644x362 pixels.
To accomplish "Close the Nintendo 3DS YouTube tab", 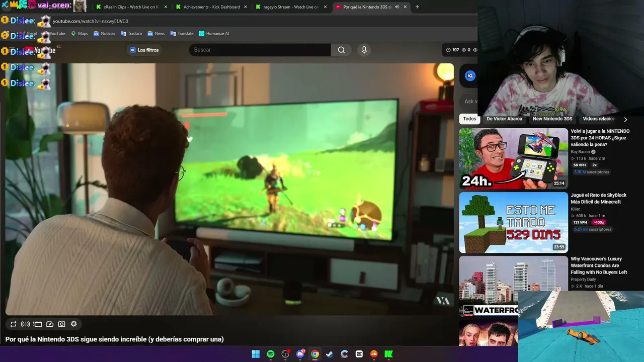I will pyautogui.click(x=405, y=7).
